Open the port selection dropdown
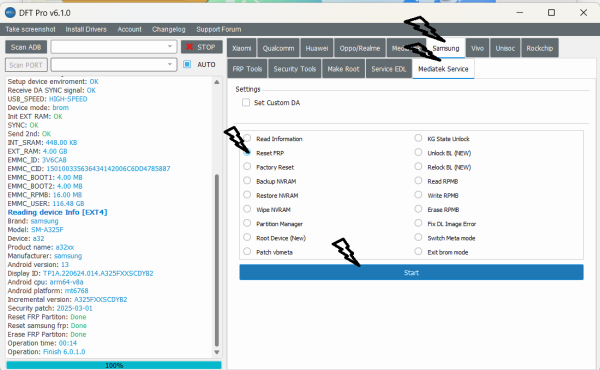The height and width of the screenshot is (370, 600). tap(114, 65)
